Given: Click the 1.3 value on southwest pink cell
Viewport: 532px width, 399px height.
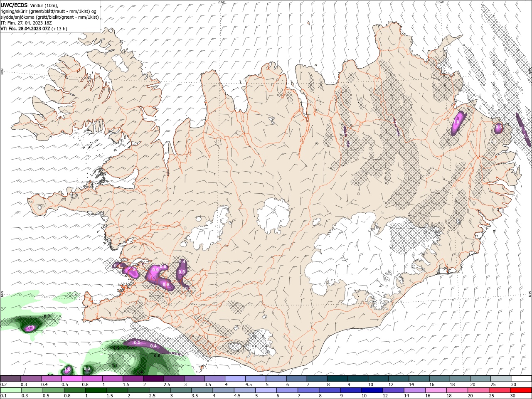Looking at the screenshot, I should (x=30, y=328).
